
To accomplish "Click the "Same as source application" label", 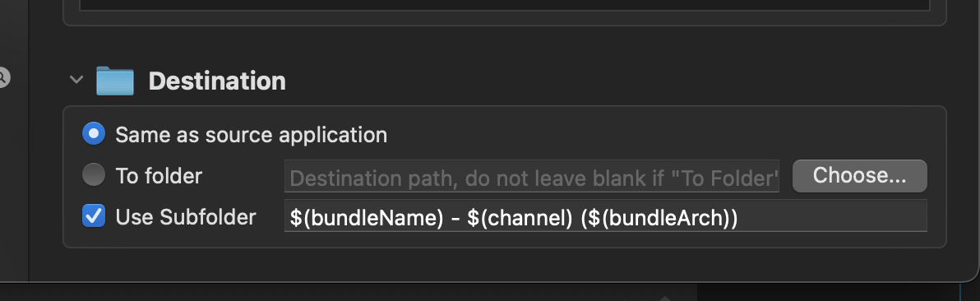I will (252, 135).
